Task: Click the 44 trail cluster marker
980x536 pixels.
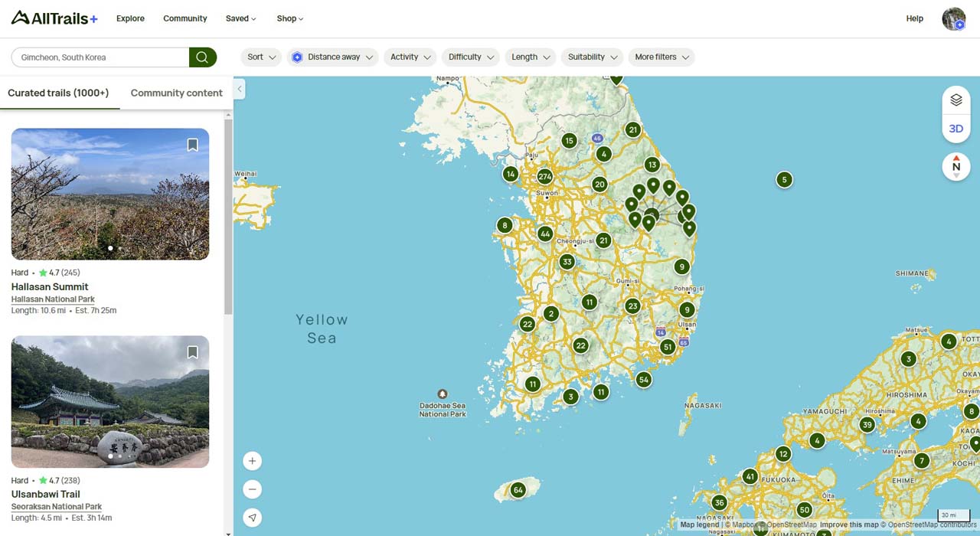Action: (545, 234)
